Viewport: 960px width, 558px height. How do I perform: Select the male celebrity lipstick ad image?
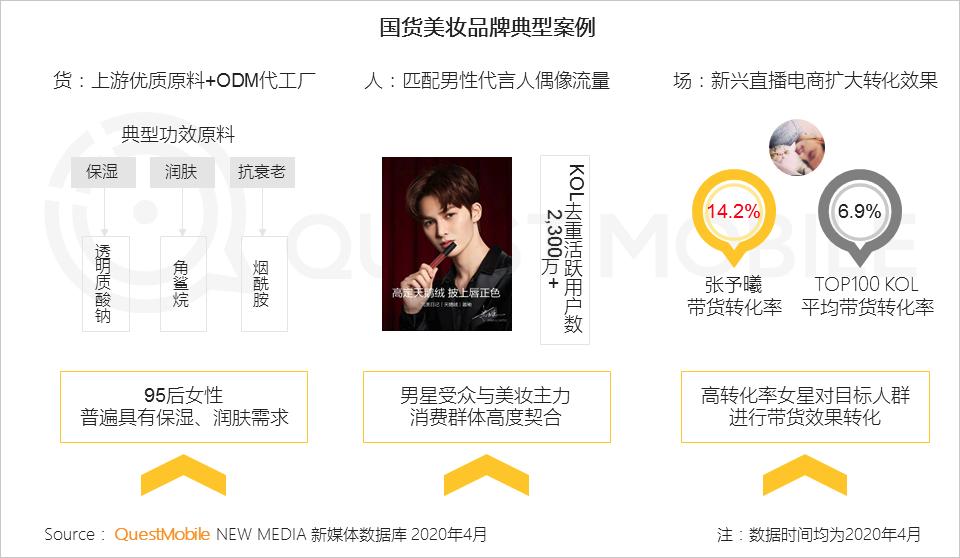click(x=447, y=244)
